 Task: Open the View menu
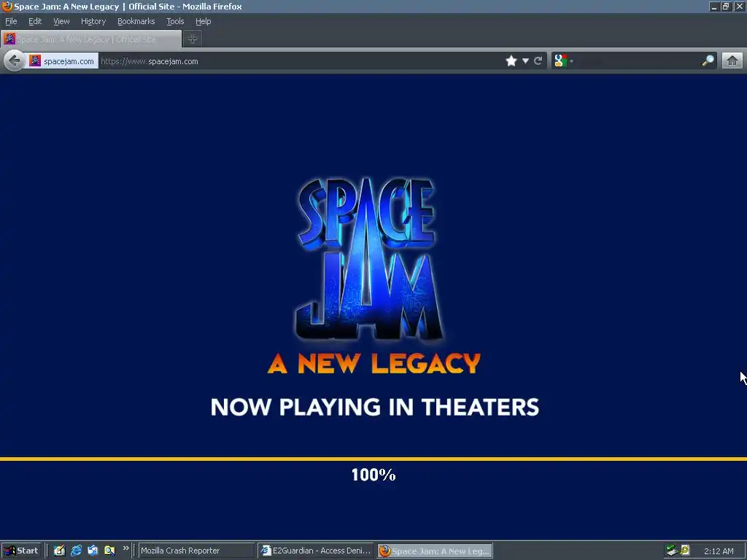pyautogui.click(x=61, y=21)
